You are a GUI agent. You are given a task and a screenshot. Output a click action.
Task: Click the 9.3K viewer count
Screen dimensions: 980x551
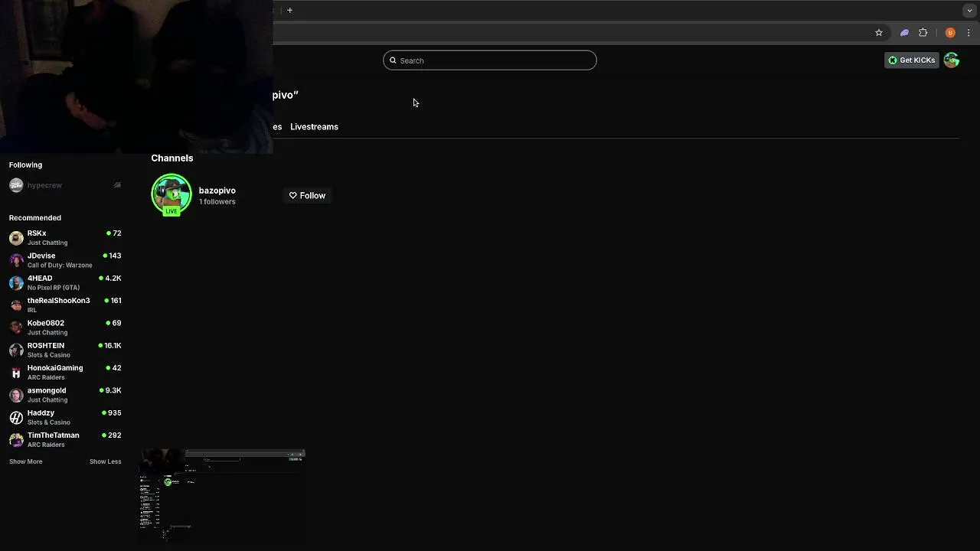pyautogui.click(x=113, y=390)
